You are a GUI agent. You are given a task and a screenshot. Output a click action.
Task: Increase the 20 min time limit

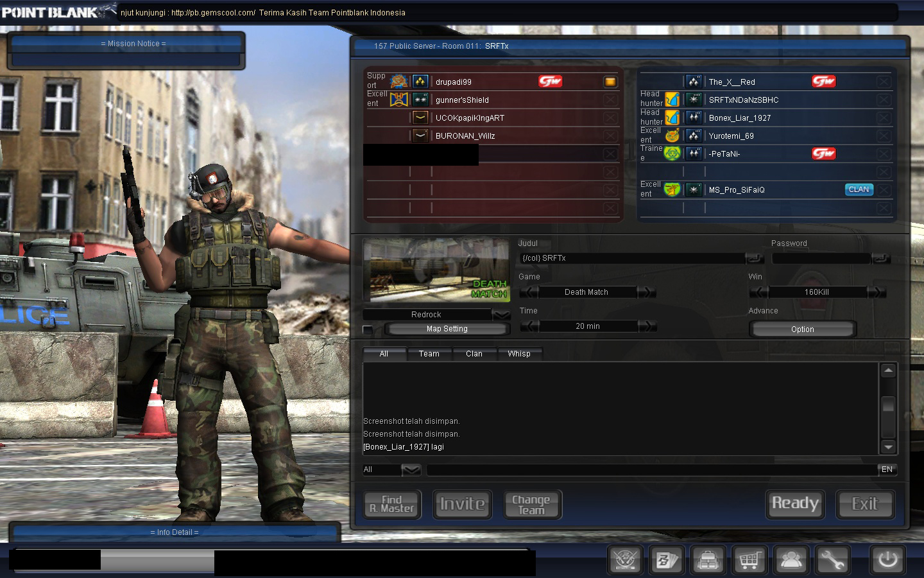[x=646, y=326]
